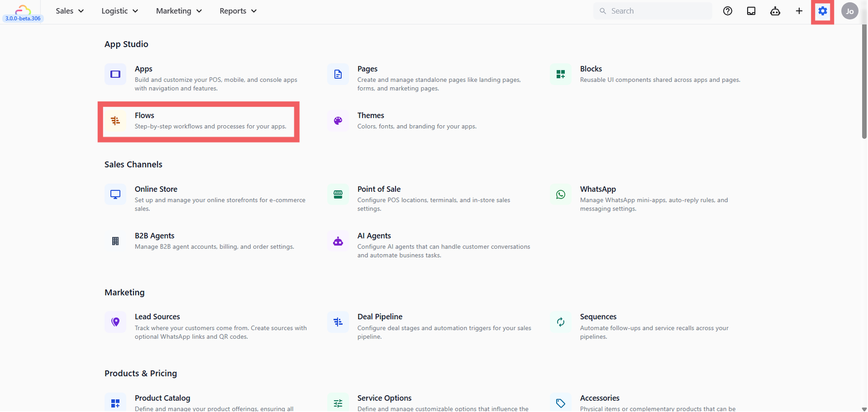This screenshot has height=412, width=868.
Task: Open the settings gear icon
Action: click(x=822, y=11)
